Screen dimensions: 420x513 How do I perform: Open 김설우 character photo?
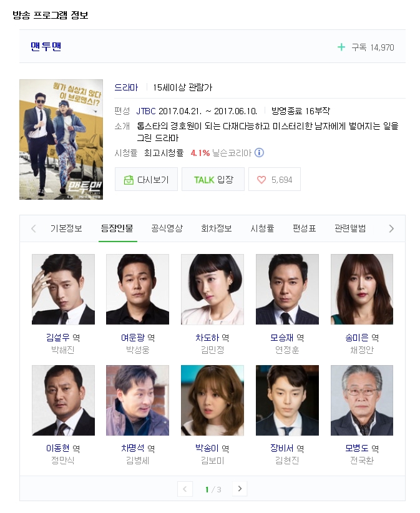pos(63,289)
